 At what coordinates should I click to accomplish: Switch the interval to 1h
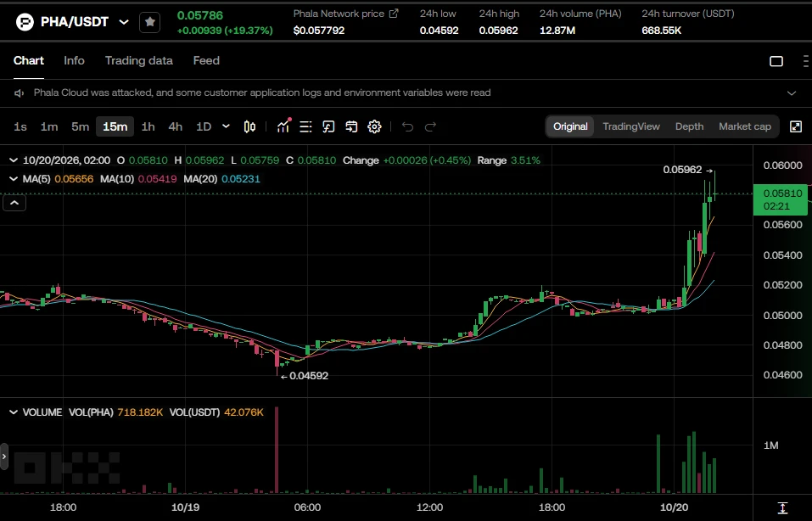[x=148, y=127]
